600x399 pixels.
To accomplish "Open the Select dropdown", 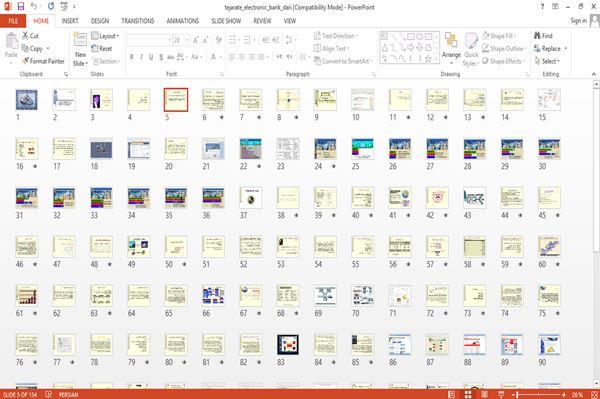I will [x=547, y=61].
